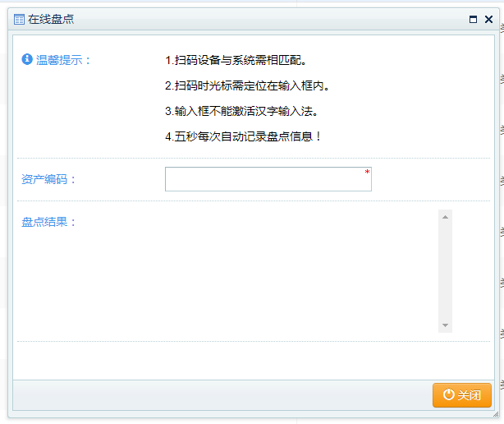Click the 盘点结果 label
Viewport: 504px width, 424px height.
point(48,222)
